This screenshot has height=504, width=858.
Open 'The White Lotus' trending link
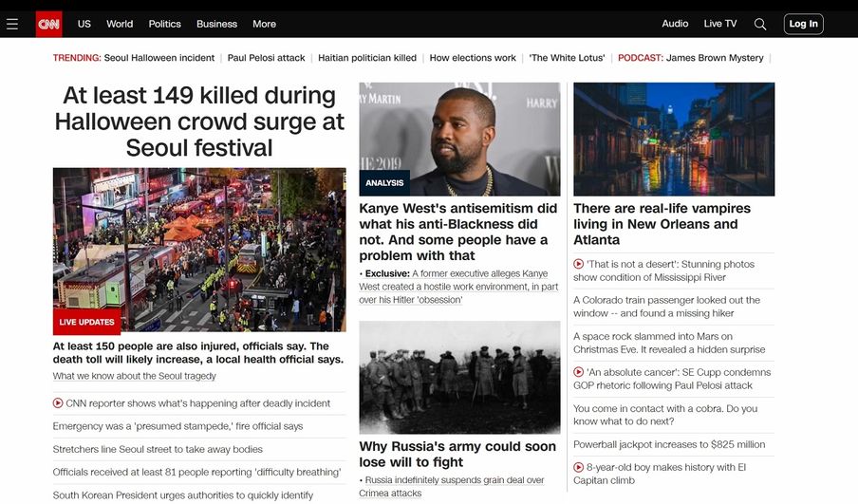point(567,58)
